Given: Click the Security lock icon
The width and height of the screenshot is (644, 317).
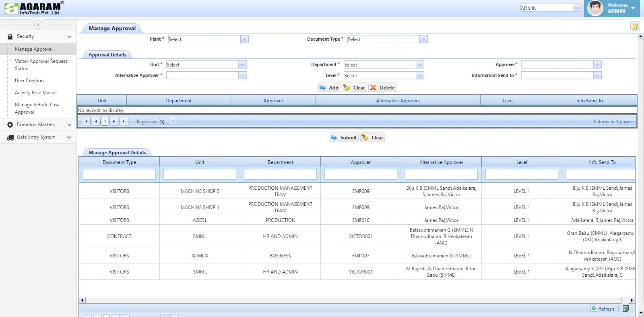Looking at the screenshot, I should point(10,36).
